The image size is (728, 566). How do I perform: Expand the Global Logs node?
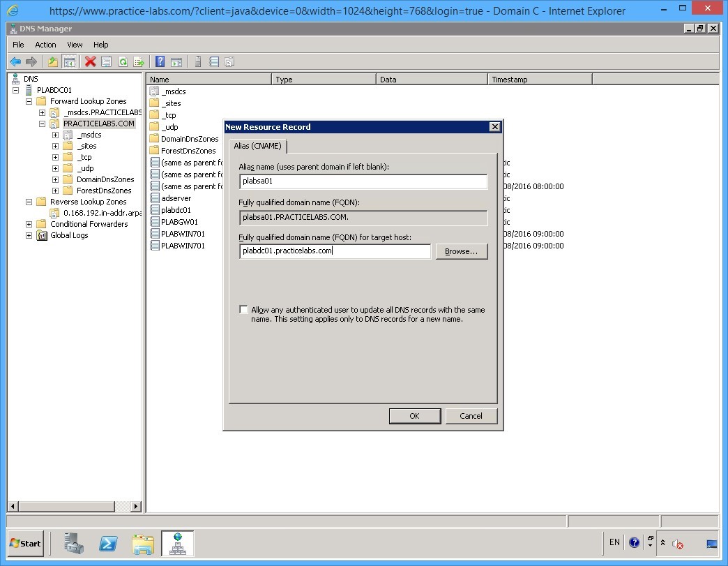(x=28, y=234)
